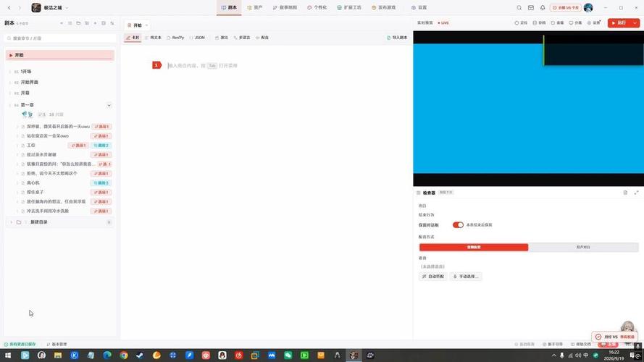The height and width of the screenshot is (362, 644).
Task: Click the folder icon of 新建目录
Action: [x=19, y=222]
